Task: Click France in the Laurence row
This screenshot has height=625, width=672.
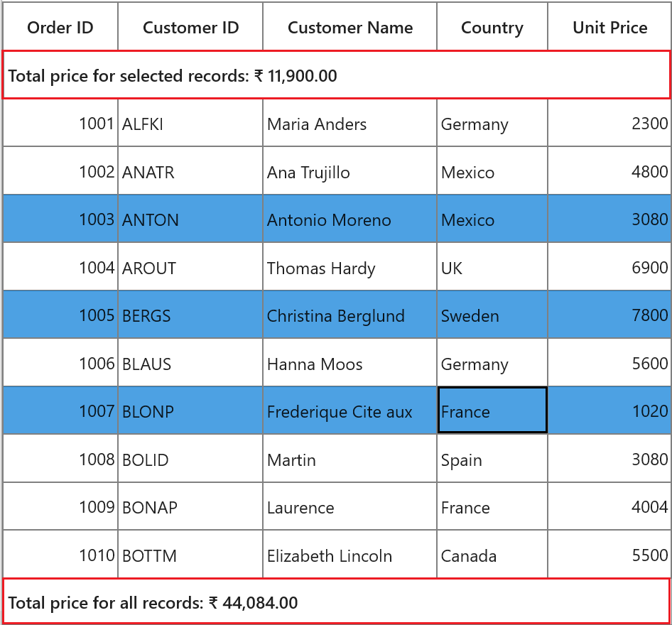Action: point(492,506)
